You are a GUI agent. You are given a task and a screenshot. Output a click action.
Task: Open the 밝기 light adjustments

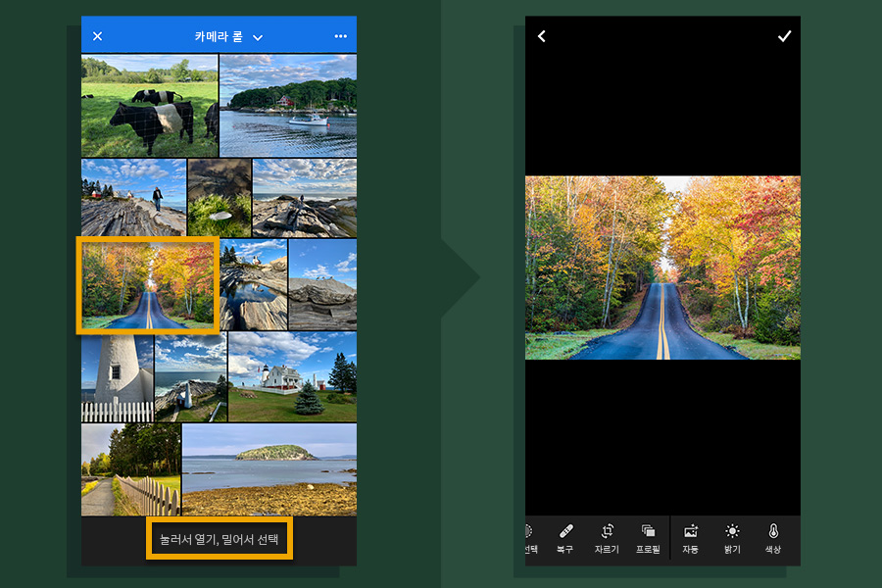pyautogui.click(x=732, y=538)
